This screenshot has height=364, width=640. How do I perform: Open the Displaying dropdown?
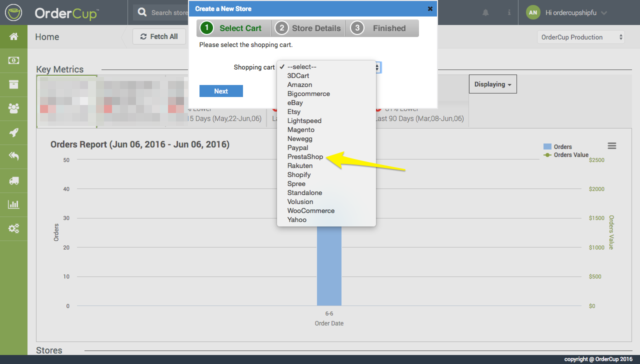(x=492, y=84)
